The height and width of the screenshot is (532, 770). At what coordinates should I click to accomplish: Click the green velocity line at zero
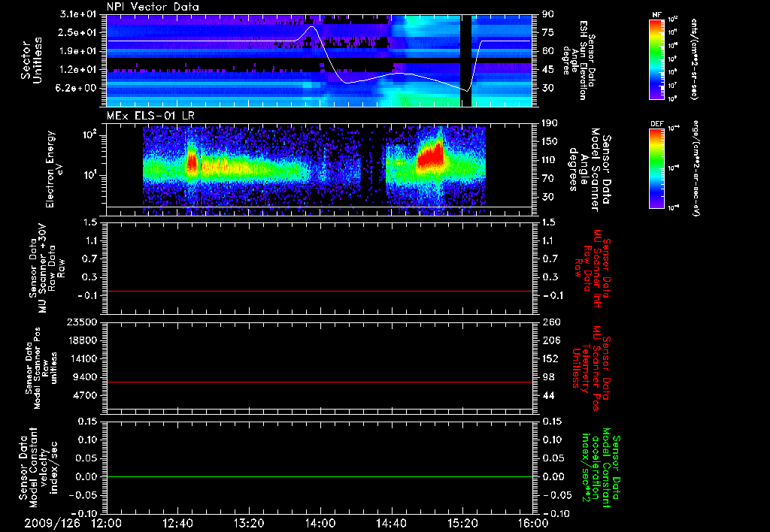320,476
